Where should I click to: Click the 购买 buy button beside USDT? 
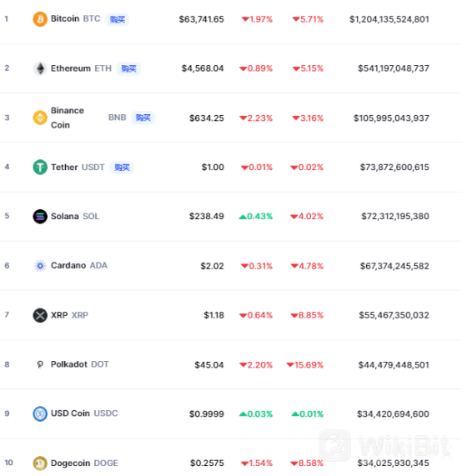(x=122, y=168)
